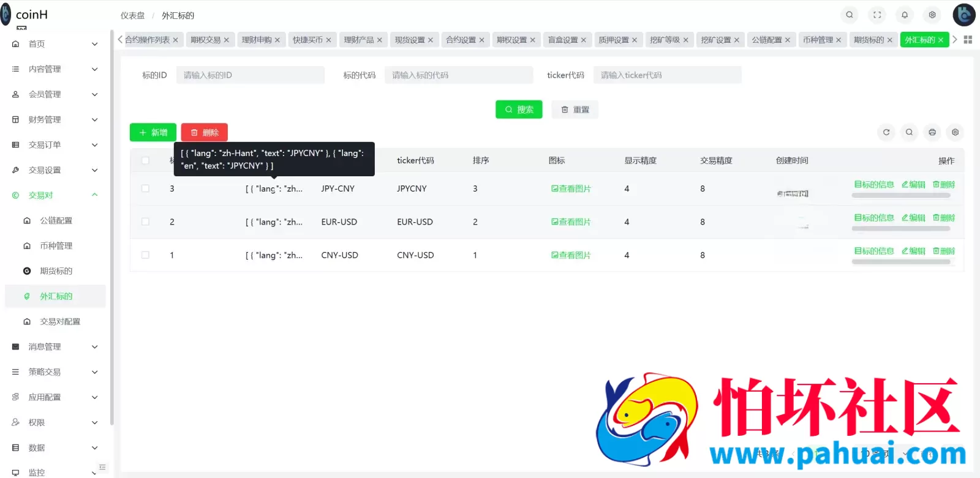Delete the CNY-USD row
The height and width of the screenshot is (478, 980).
pos(944,251)
